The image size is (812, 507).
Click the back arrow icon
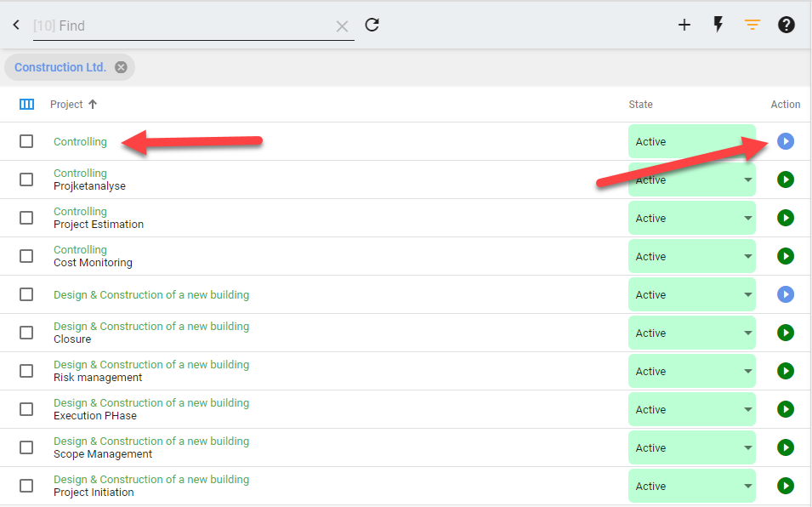[x=16, y=26]
